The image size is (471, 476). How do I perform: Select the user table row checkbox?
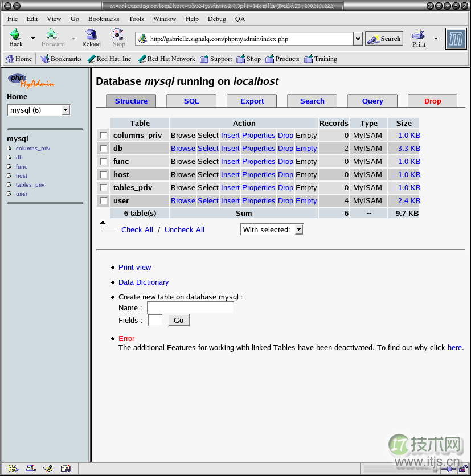(103, 200)
